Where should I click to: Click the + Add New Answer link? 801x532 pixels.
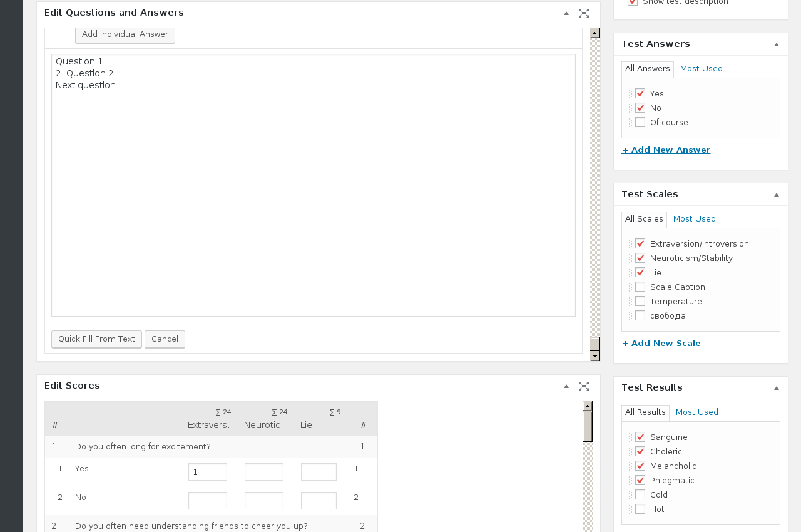coord(666,150)
